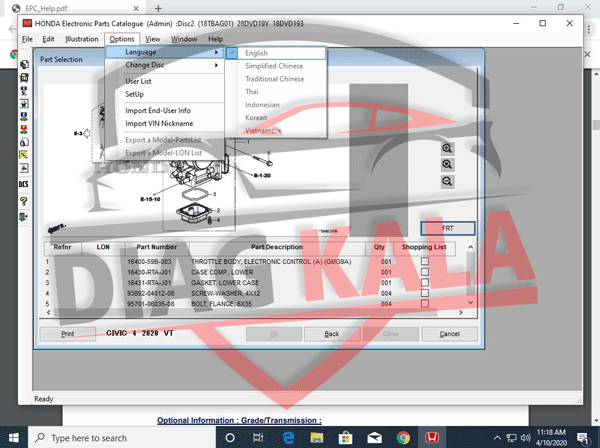Open the Illustration menu
This screenshot has width=600, height=448.
point(82,39)
